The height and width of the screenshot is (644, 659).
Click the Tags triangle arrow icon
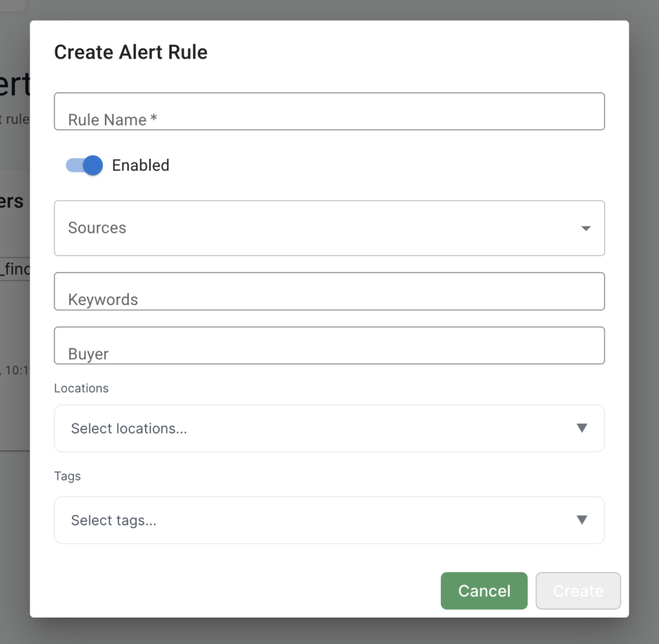tap(582, 520)
